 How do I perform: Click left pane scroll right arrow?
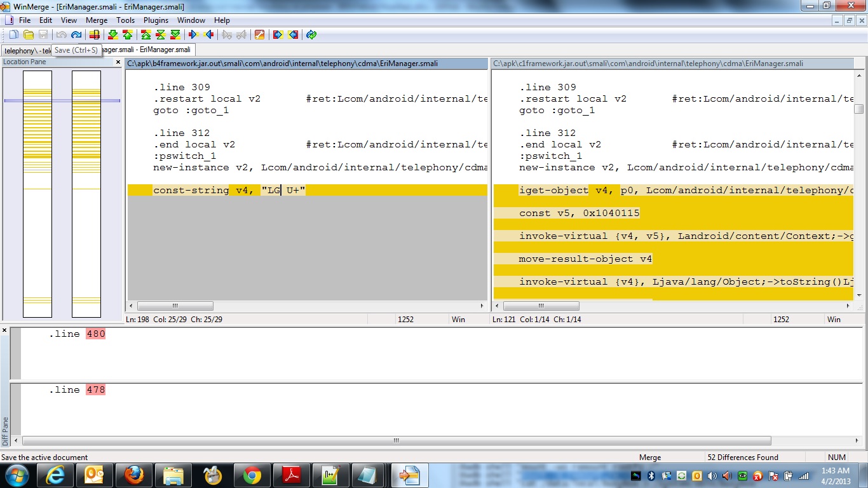coord(482,306)
